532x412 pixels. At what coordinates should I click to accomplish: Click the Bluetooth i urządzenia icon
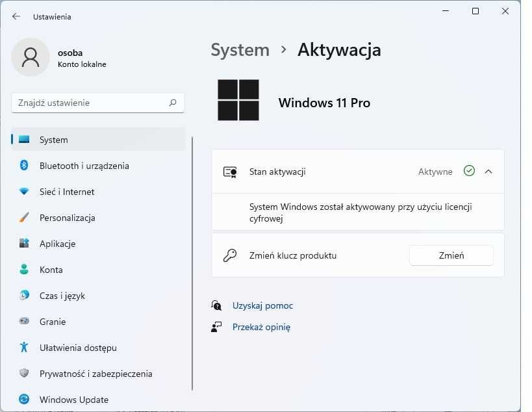tap(24, 166)
